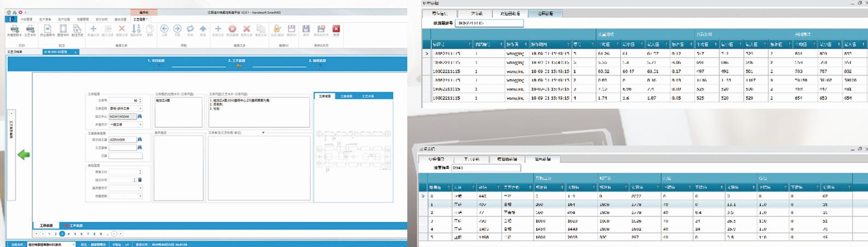Open the system selector dropdown in status bar
Viewport: 868px width, 247px height.
click(73, 244)
